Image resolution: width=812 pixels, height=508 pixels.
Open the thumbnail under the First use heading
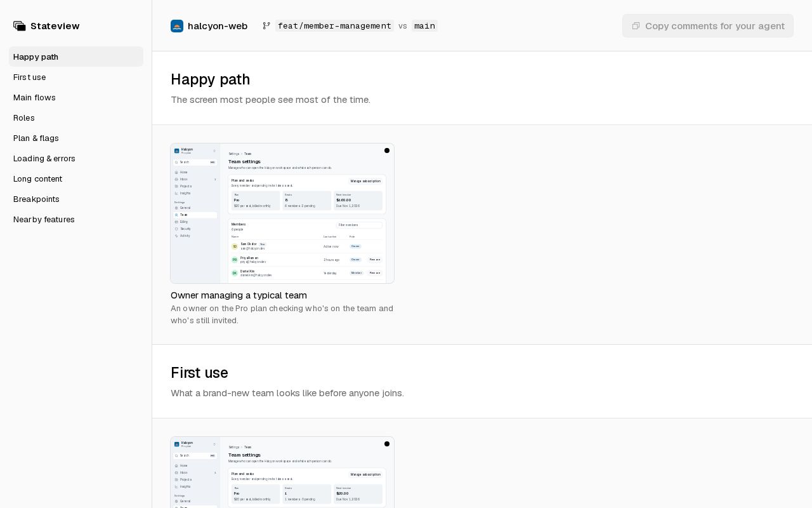tap(282, 472)
